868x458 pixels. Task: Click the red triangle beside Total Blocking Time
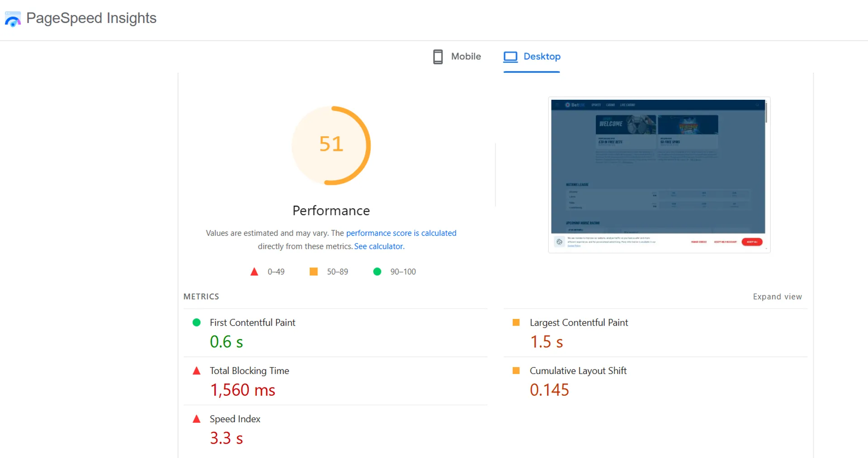click(x=196, y=370)
